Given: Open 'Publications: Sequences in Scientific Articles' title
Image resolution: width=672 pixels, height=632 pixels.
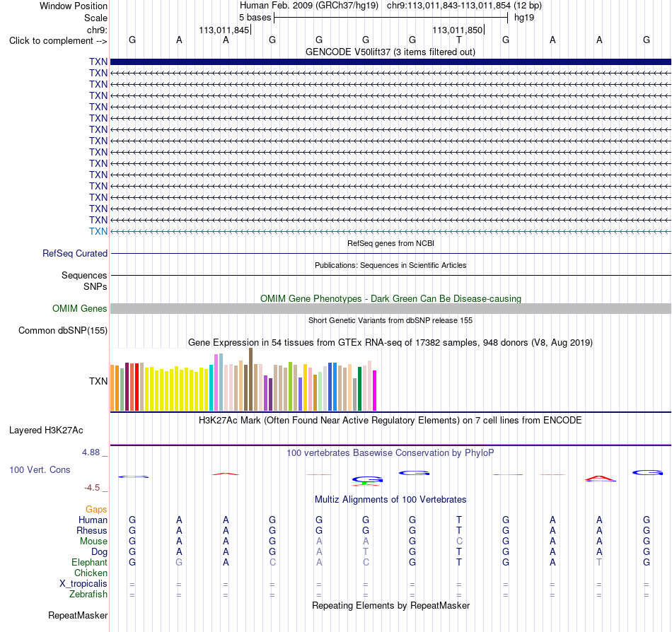Looking at the screenshot, I should [390, 265].
